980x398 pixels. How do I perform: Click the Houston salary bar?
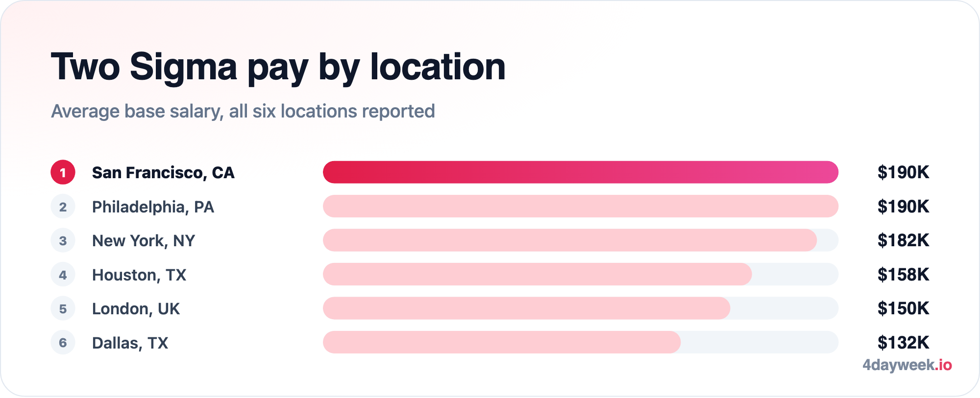click(537, 274)
